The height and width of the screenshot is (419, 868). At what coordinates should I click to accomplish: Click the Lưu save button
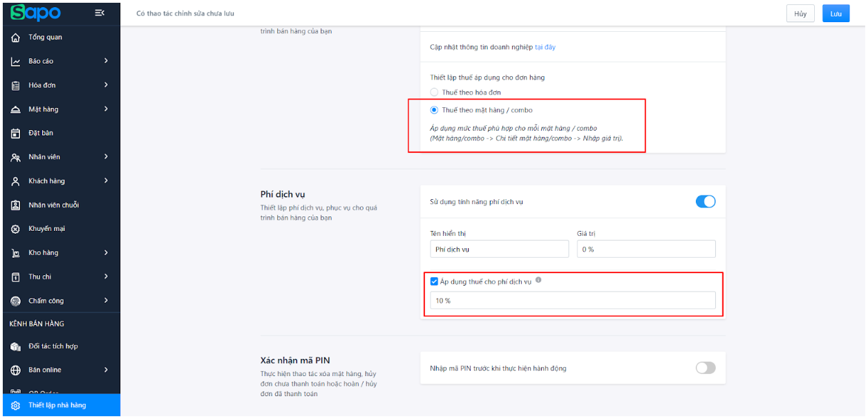836,14
